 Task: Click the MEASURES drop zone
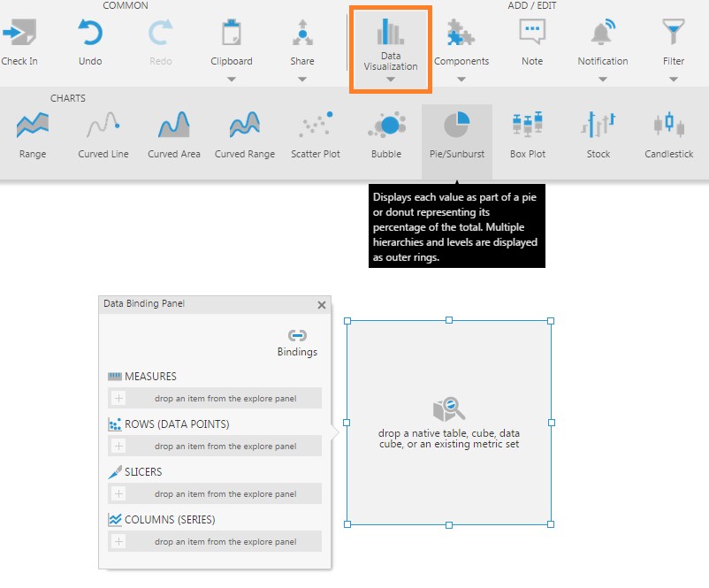pos(215,398)
